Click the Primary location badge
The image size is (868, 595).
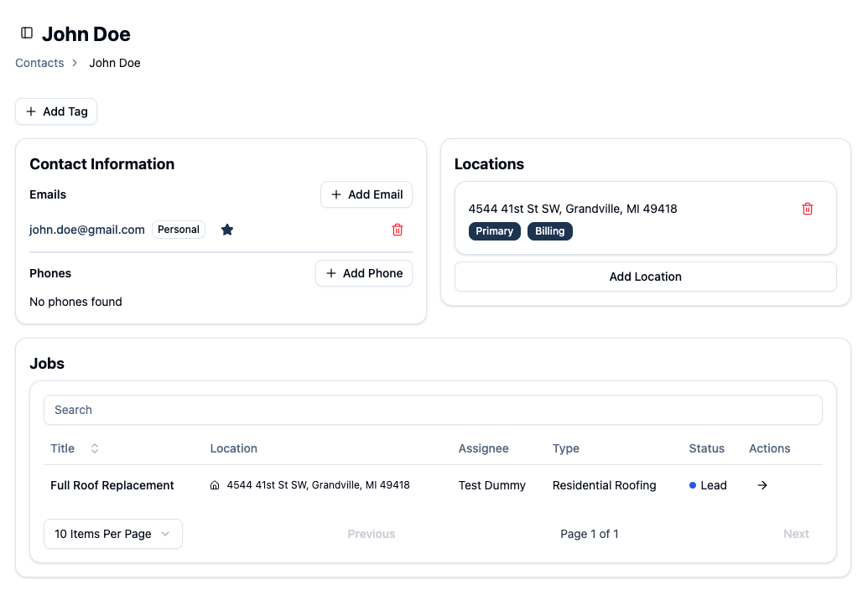coord(494,231)
